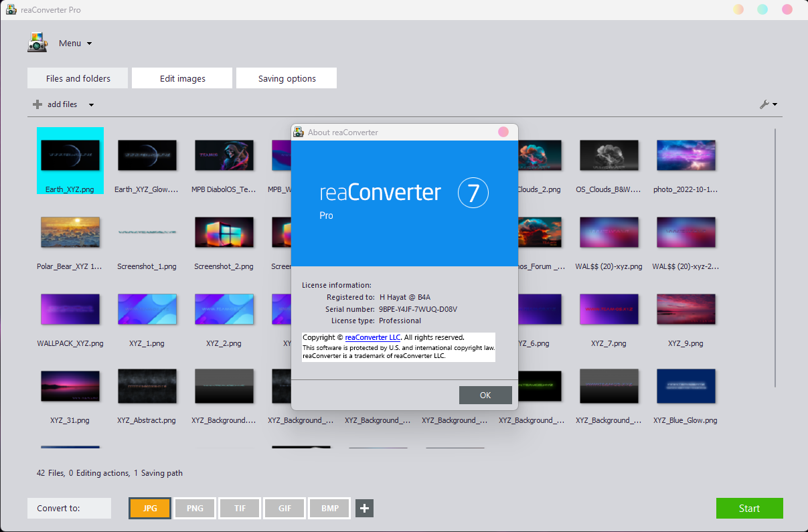
Task: Expand the add files dropdown arrow
Action: click(x=91, y=104)
